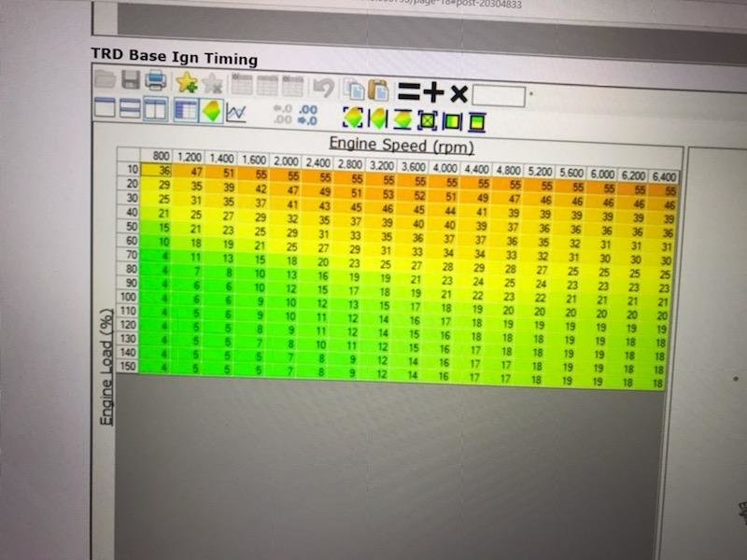Remove favorite using the greyed star-x icon
Viewport: 747px width, 560px height.
(x=213, y=84)
